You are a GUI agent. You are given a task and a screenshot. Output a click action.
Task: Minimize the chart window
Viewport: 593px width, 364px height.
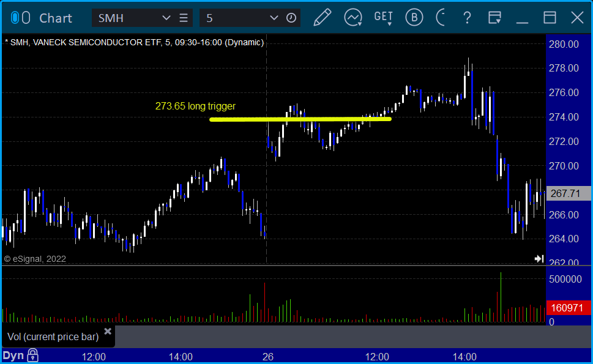522,22
